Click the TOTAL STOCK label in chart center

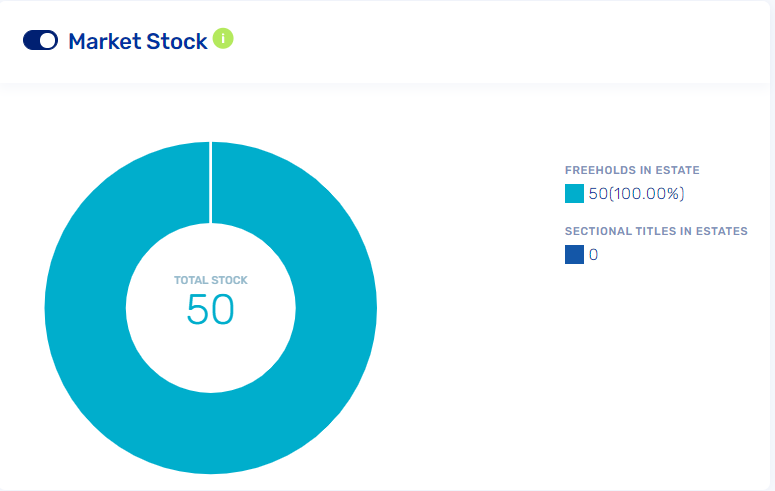(x=211, y=280)
